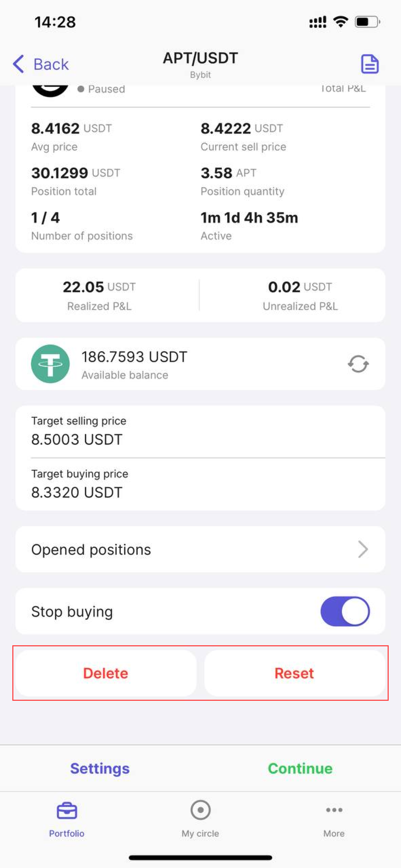Image resolution: width=401 pixels, height=868 pixels.
Task: Tap the Opened positions chevron arrow
Action: tap(363, 549)
